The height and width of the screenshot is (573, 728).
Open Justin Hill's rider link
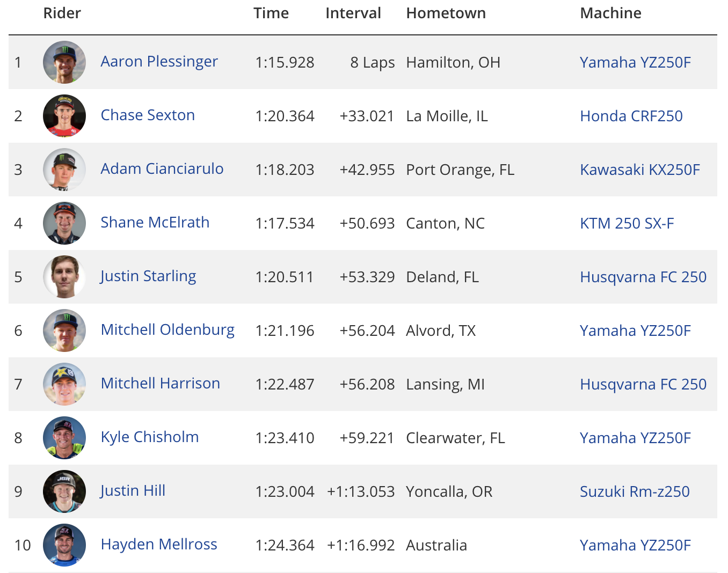133,491
